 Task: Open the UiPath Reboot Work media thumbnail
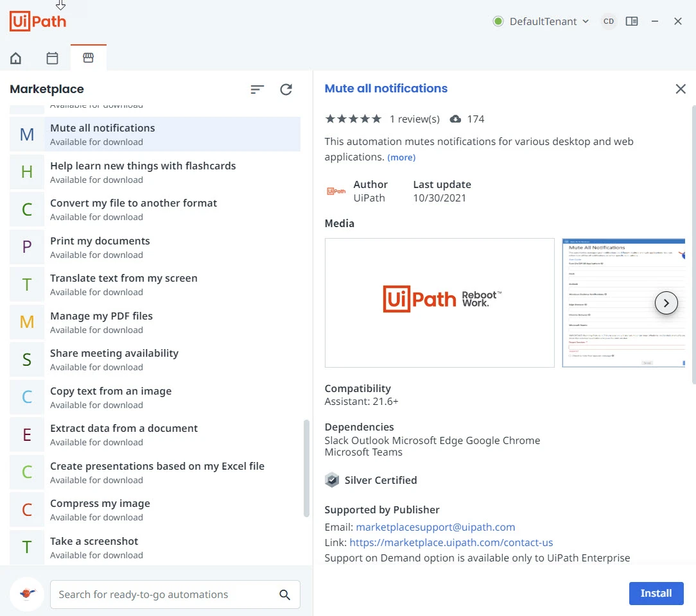pyautogui.click(x=439, y=303)
